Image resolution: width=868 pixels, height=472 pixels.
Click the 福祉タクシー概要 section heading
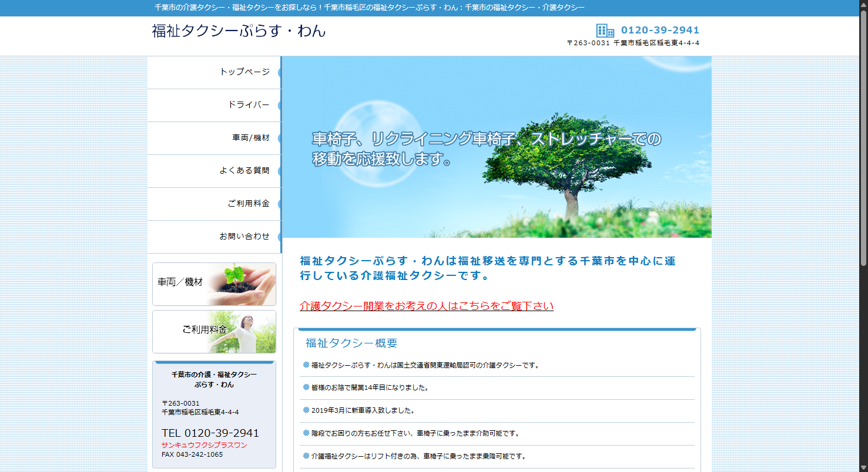pyautogui.click(x=350, y=343)
